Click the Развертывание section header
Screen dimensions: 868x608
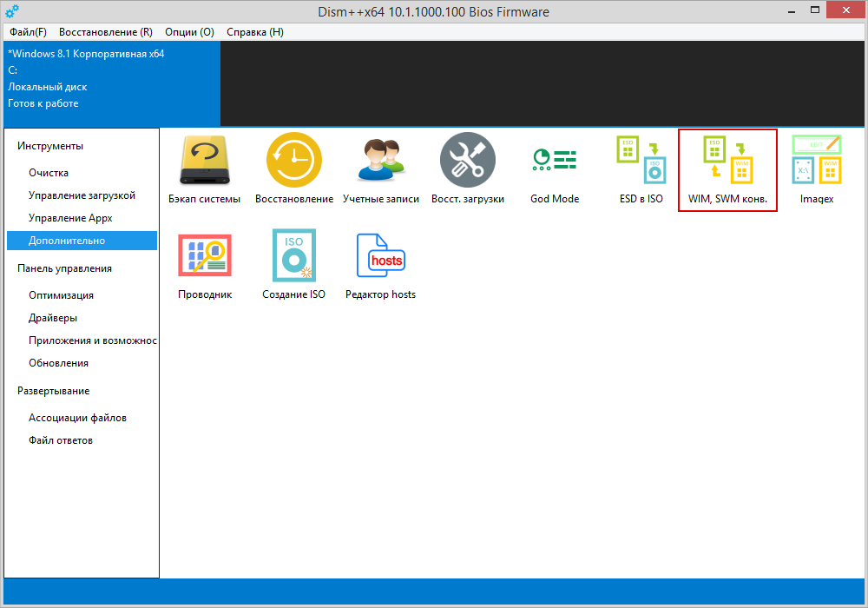(x=53, y=391)
